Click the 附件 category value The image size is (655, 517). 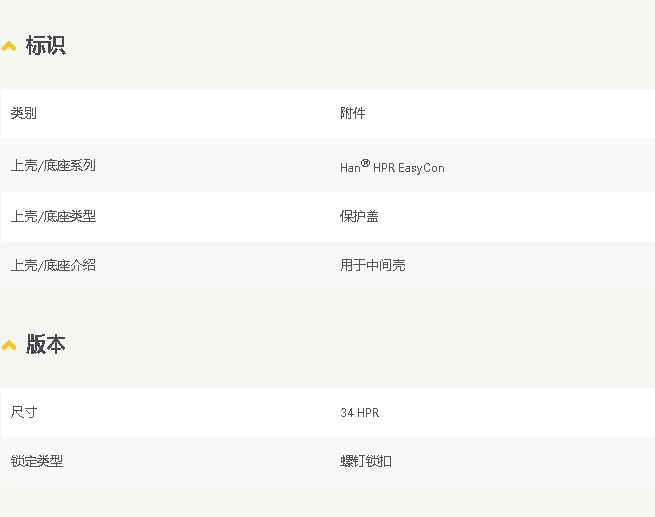(353, 113)
